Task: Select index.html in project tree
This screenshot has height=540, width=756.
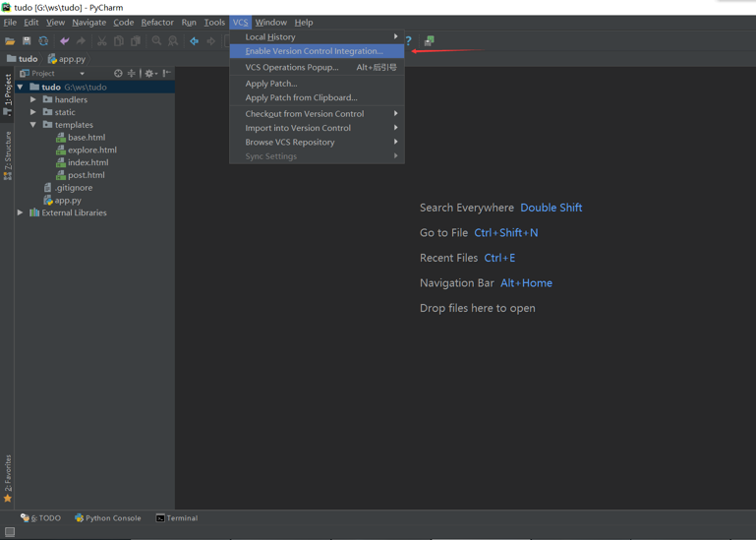Action: coord(83,162)
